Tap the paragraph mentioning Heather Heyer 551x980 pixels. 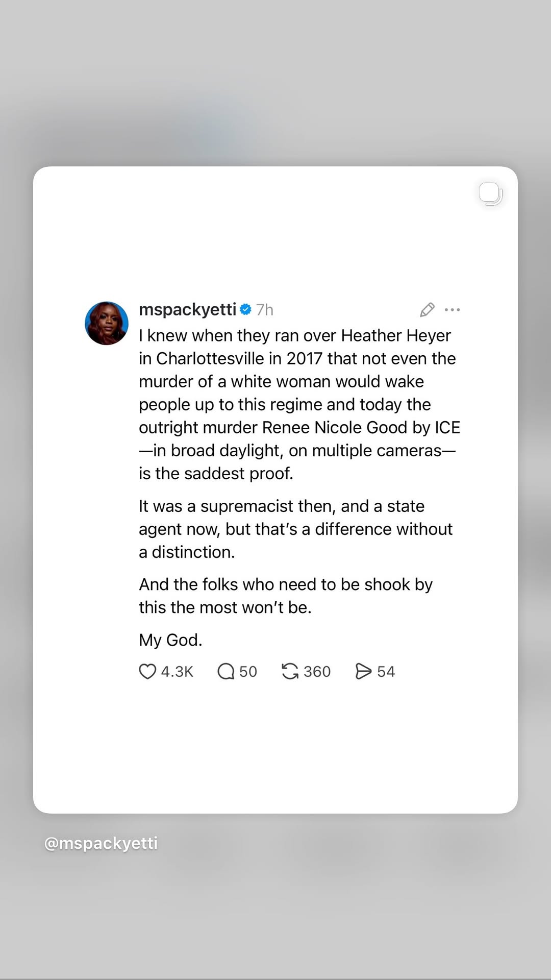tap(299, 404)
